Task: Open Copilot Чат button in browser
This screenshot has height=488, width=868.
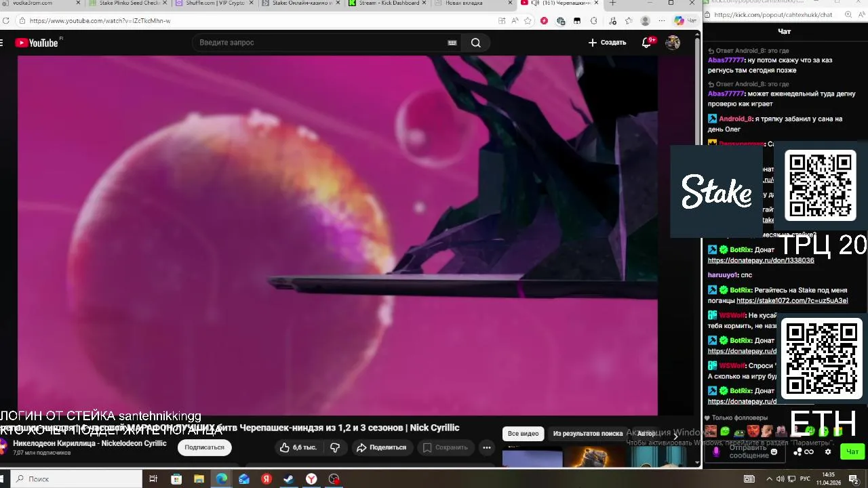Action: (684, 21)
